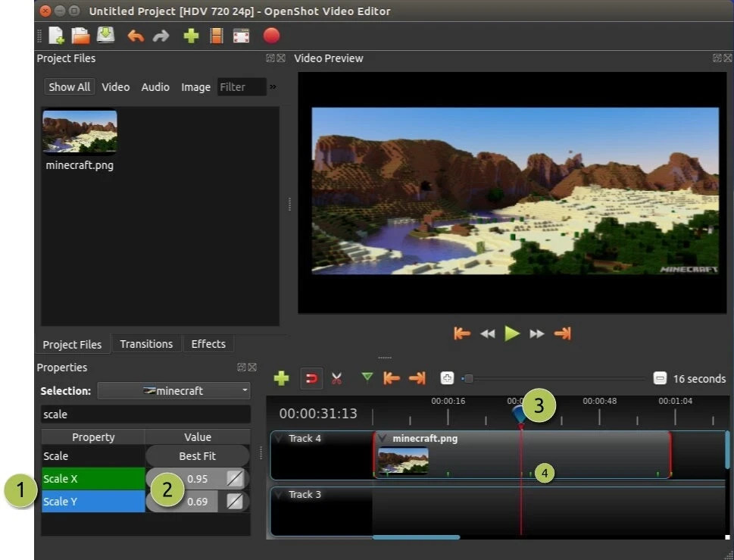Export the video with the red record icon
The width and height of the screenshot is (734, 560).
[270, 35]
